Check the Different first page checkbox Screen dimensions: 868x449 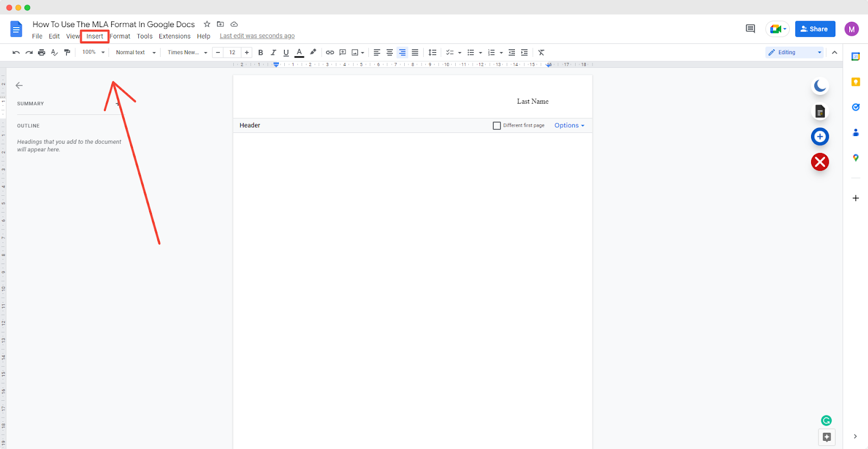tap(496, 125)
